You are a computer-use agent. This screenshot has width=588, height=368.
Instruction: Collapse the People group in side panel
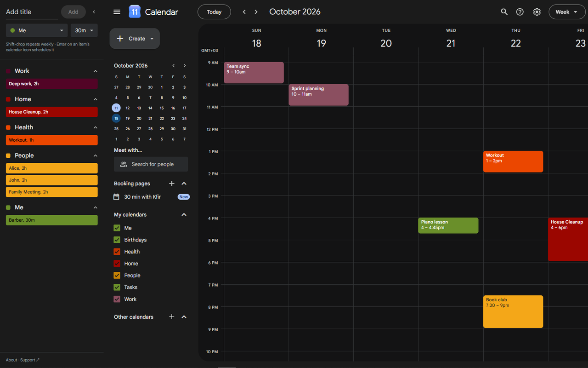coord(96,156)
